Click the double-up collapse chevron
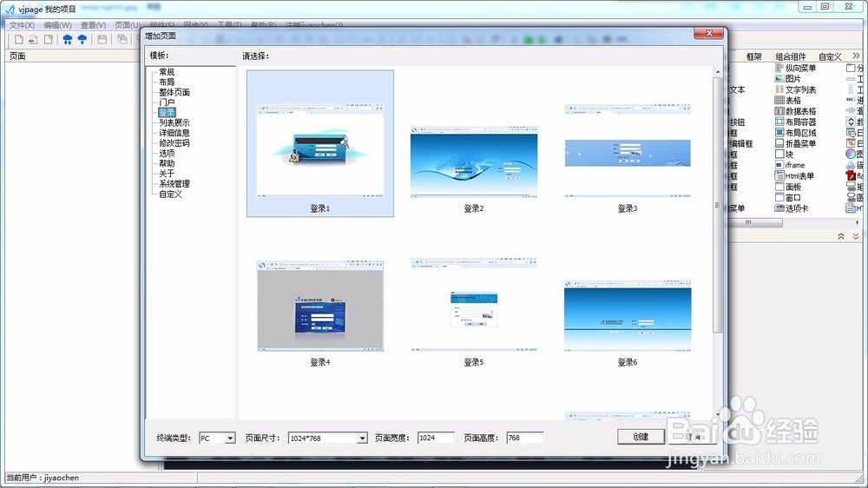The width and height of the screenshot is (868, 488). (841, 236)
